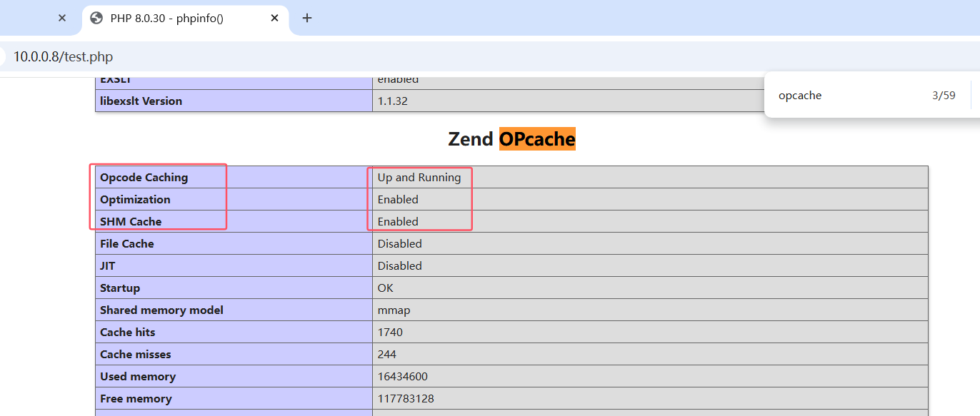
Task: Click the Enabled value for SHM Cache
Action: (398, 221)
